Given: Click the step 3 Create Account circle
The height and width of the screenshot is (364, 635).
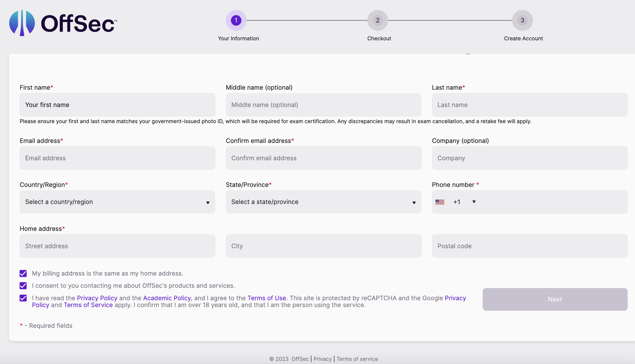Looking at the screenshot, I should click(x=522, y=20).
